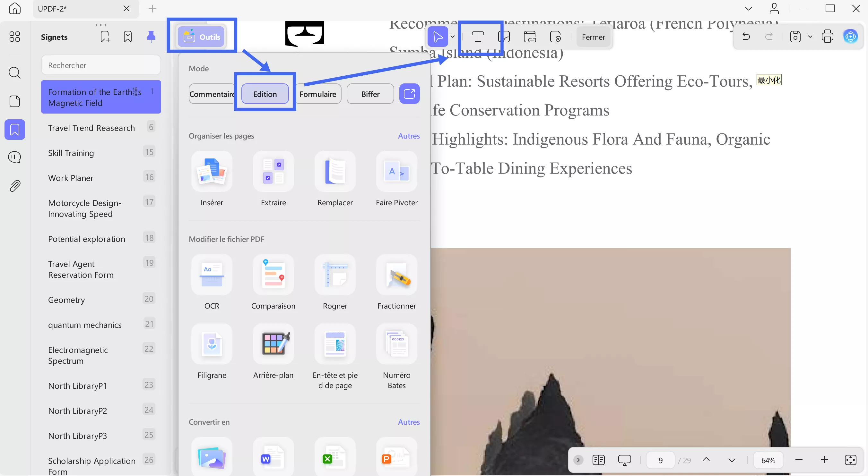Expand the bottom toolbar chevron arrow
Screen dimensions: 868x476
point(578,460)
